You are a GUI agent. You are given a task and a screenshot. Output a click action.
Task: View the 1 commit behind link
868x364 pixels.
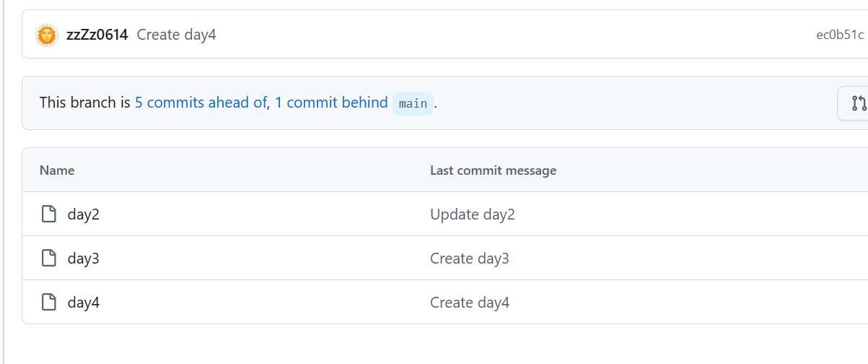[331, 103]
